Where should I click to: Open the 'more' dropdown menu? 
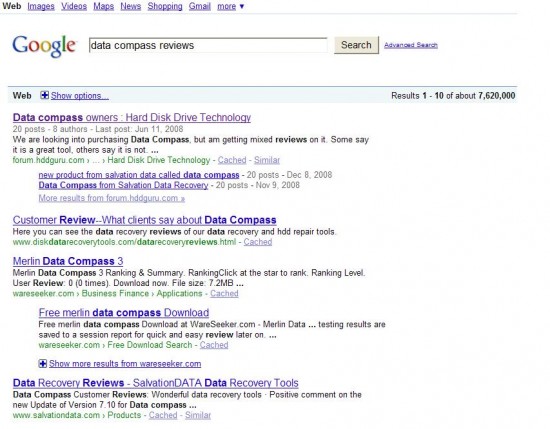(x=230, y=6)
